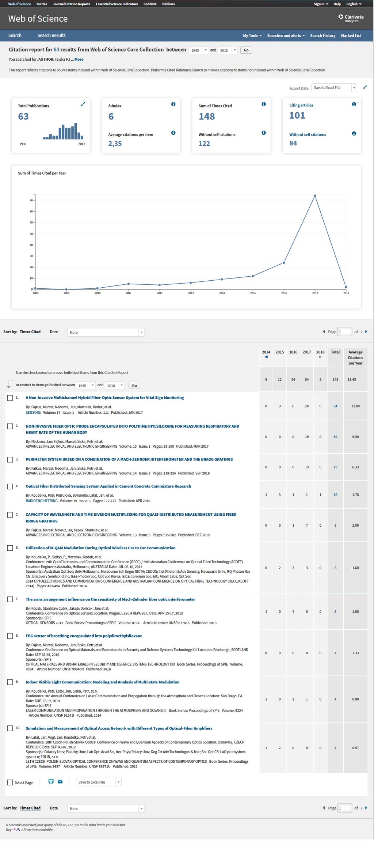Select checkbox for result 6 M-QAM Modulation
Viewport: 374px width, 868px height.
(10, 548)
